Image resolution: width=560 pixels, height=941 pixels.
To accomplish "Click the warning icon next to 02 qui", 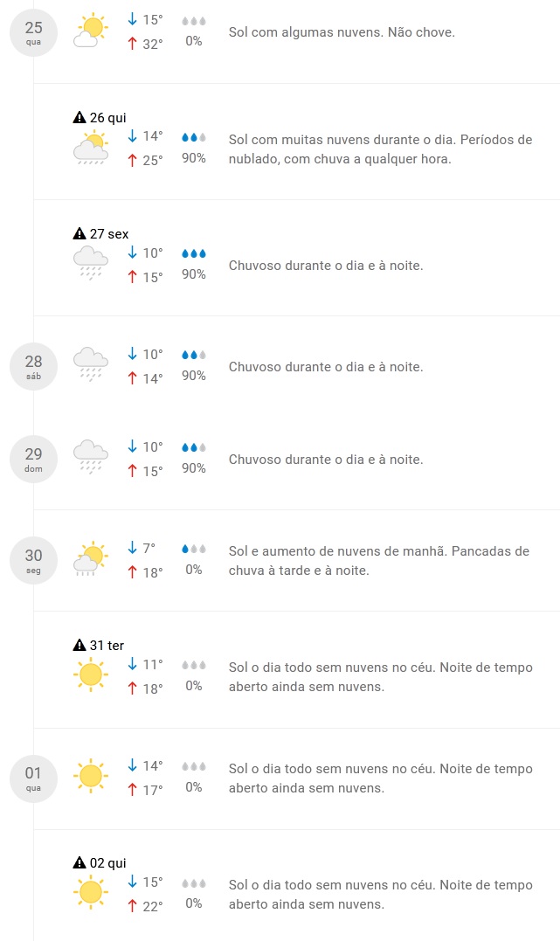I will pyautogui.click(x=80, y=863).
